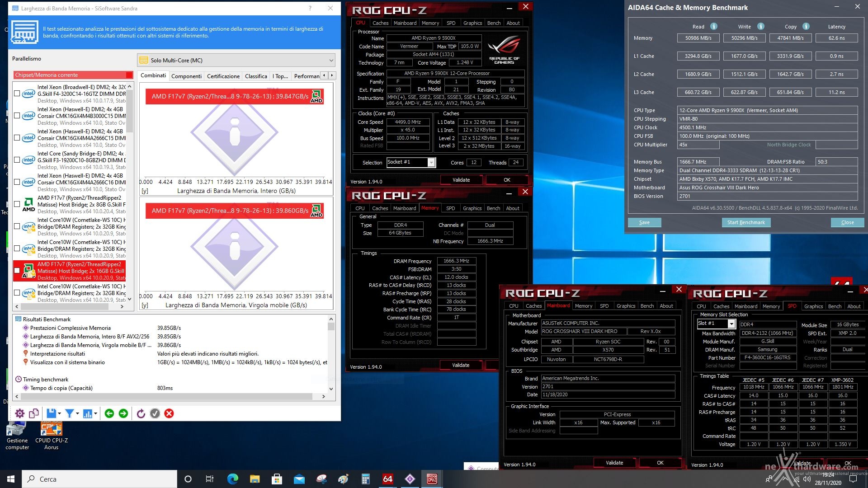The width and height of the screenshot is (868, 488).
Task: Open the chart icon dropdown arrow in Sandra
Action: pos(95,414)
